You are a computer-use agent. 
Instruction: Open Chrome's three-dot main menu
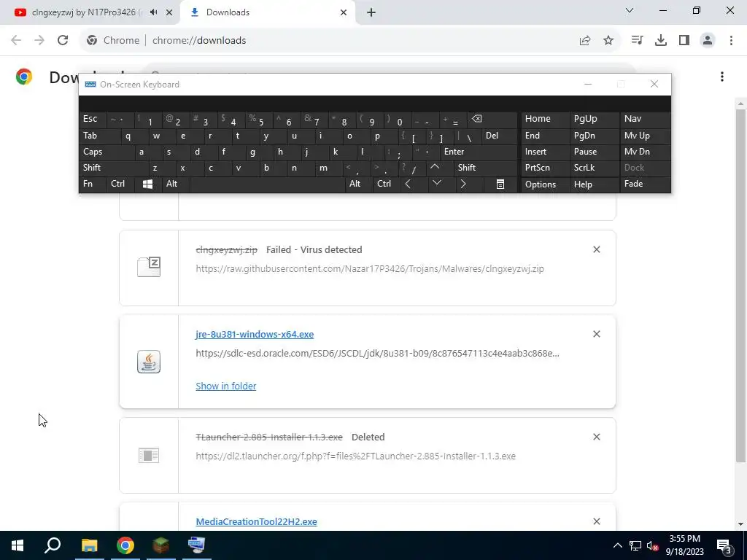731,41
